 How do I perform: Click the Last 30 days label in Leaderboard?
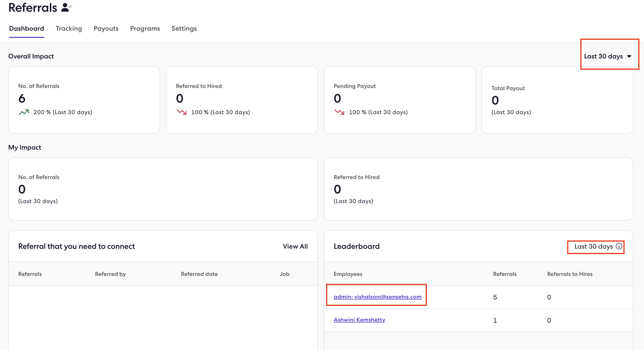pyautogui.click(x=593, y=246)
